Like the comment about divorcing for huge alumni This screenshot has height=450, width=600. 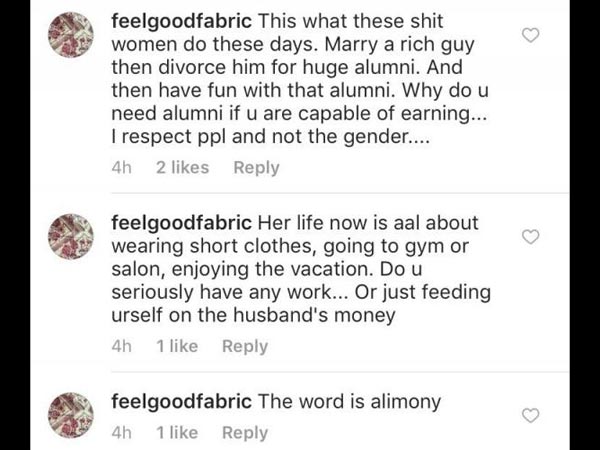(x=532, y=36)
